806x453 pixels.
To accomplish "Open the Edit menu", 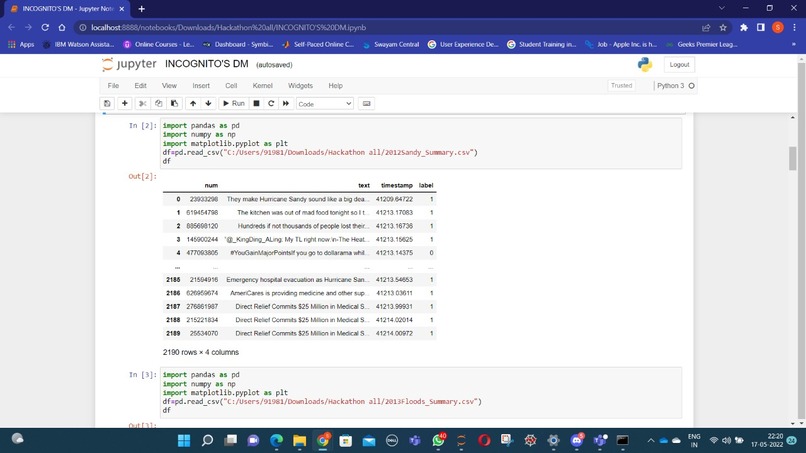I will (140, 86).
